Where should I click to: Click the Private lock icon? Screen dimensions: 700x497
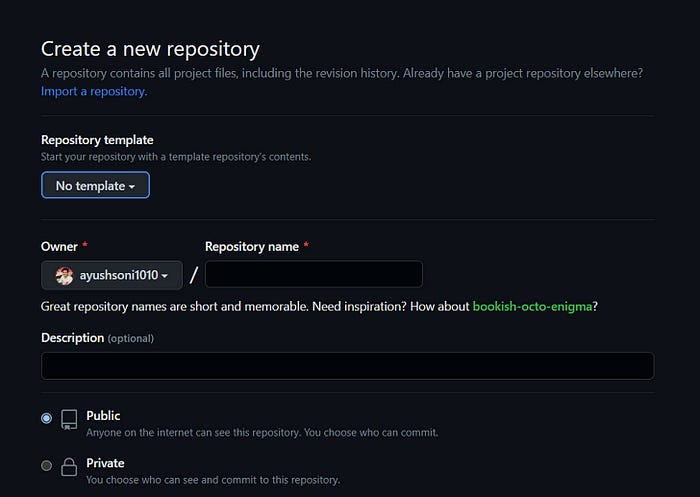point(69,467)
